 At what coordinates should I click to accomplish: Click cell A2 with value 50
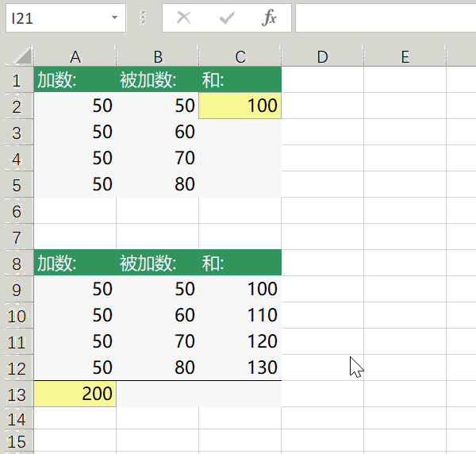[x=75, y=106]
